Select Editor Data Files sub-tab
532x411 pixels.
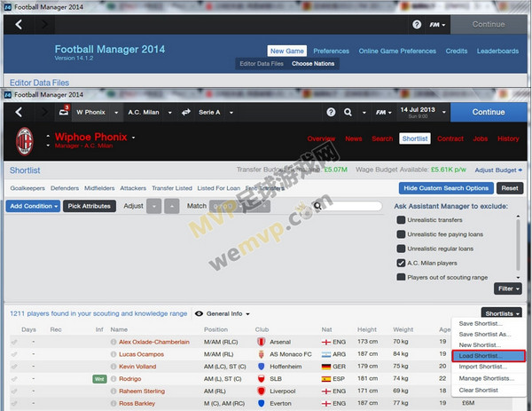pos(262,64)
